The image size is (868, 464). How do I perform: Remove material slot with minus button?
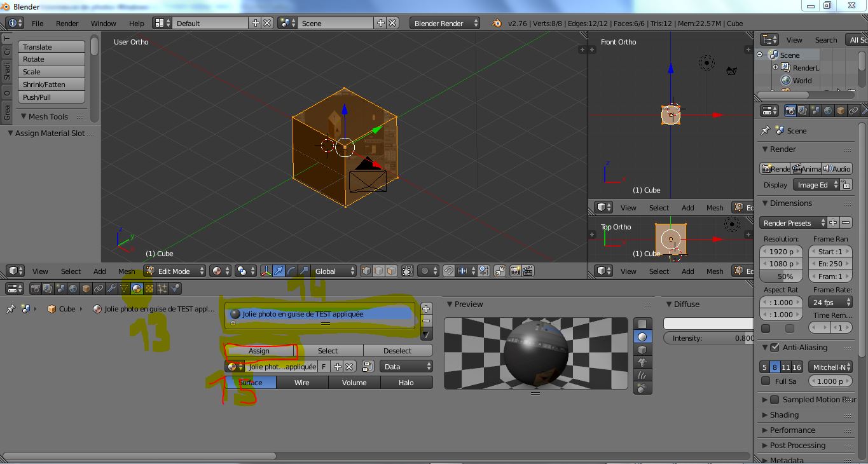tap(426, 321)
